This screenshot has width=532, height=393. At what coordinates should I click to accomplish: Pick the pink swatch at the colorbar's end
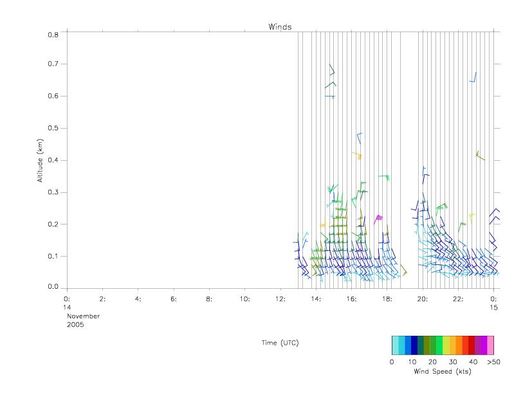coord(491,345)
